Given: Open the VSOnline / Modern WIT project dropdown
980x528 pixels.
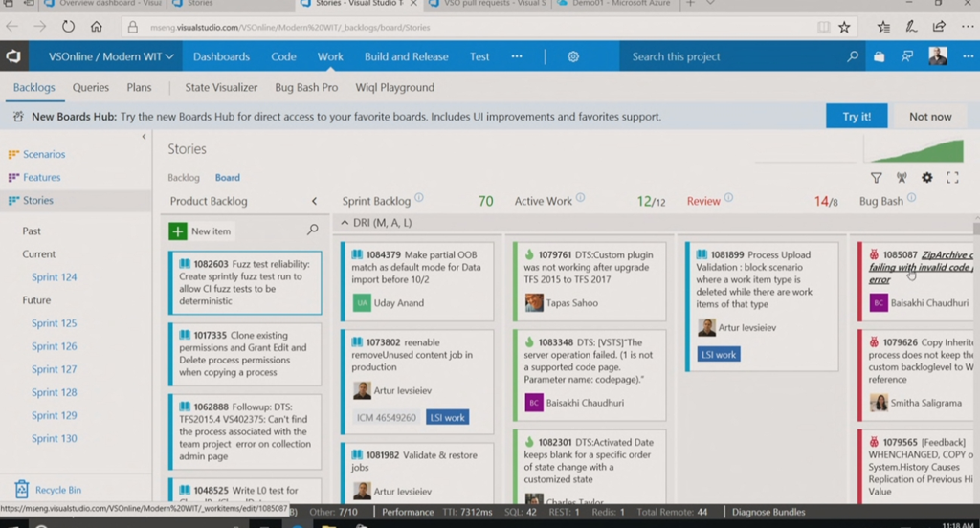Looking at the screenshot, I should [111, 56].
